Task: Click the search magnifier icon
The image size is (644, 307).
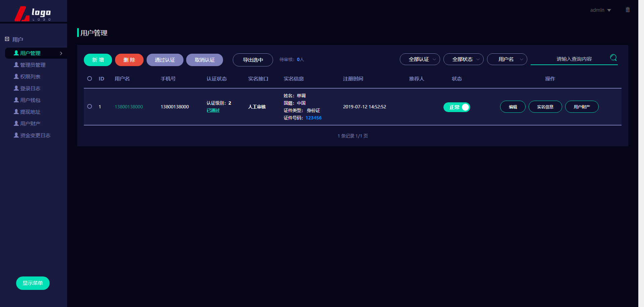Action: [613, 58]
